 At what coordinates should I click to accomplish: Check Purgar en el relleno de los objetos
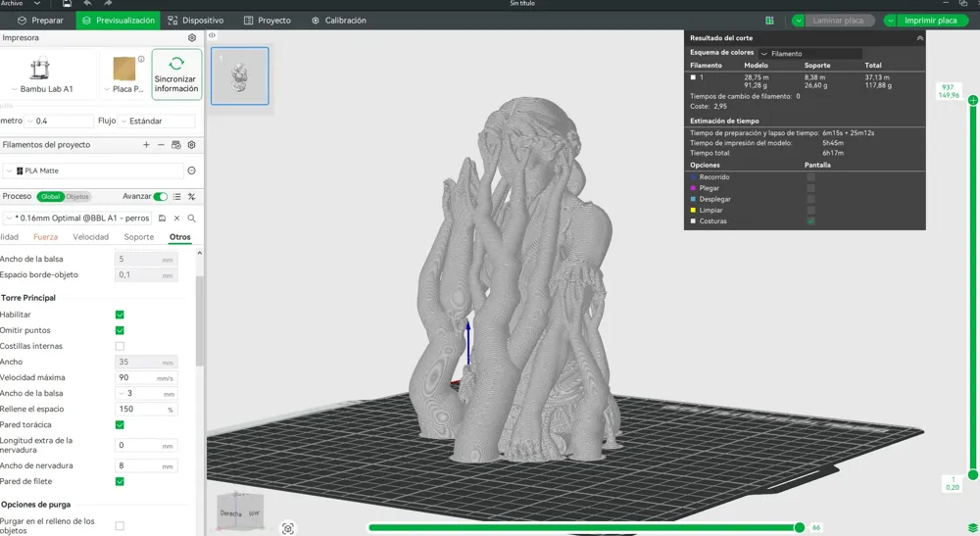click(x=120, y=526)
